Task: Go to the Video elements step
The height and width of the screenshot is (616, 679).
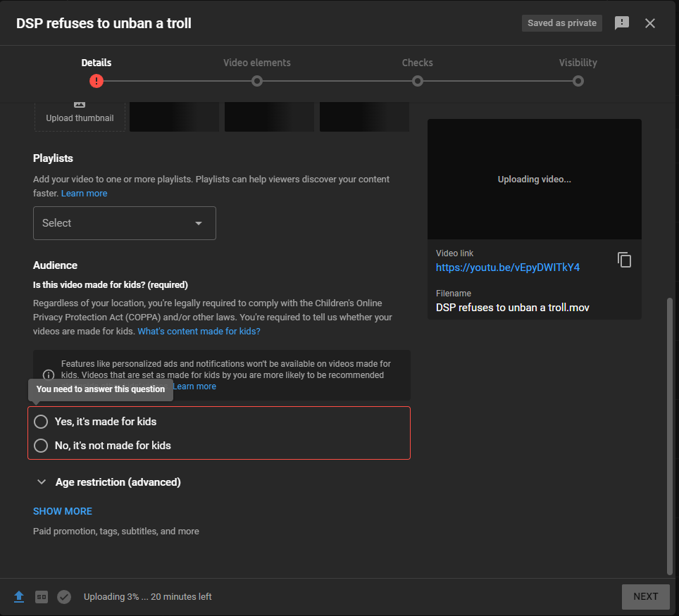Action: click(257, 63)
